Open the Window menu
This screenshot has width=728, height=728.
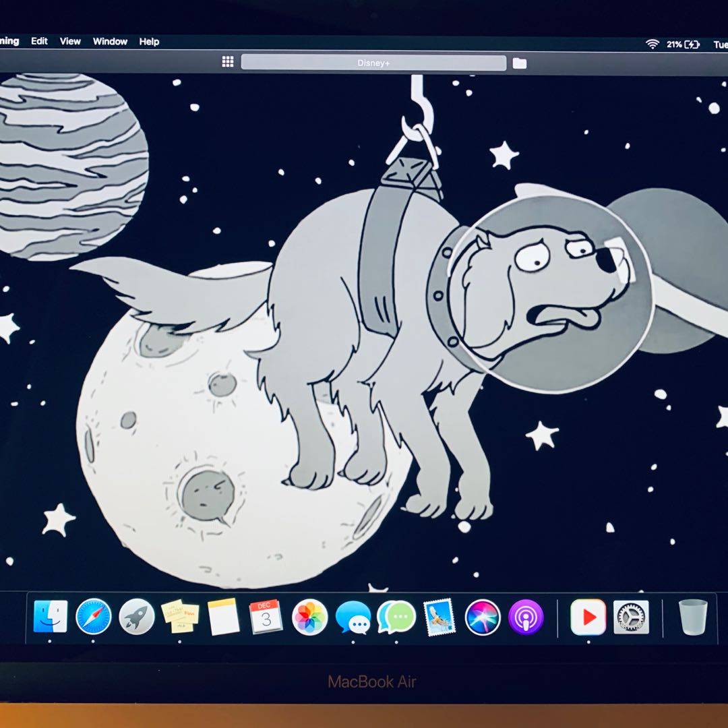point(110,42)
